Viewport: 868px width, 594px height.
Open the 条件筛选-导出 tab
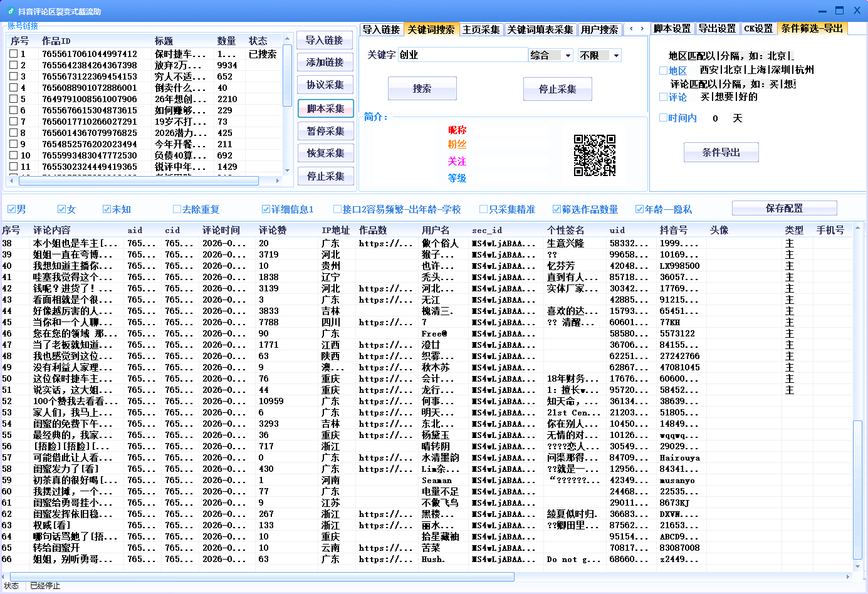pyautogui.click(x=812, y=28)
